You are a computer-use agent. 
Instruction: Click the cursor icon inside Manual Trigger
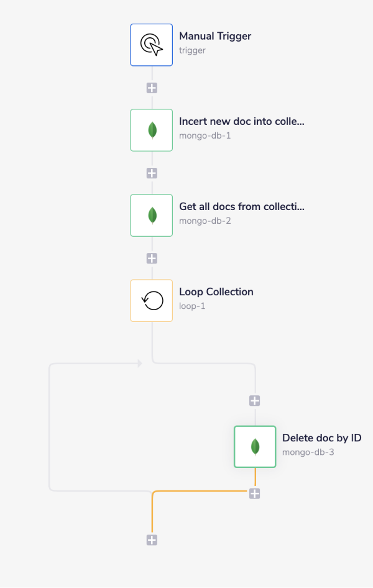[x=151, y=45]
